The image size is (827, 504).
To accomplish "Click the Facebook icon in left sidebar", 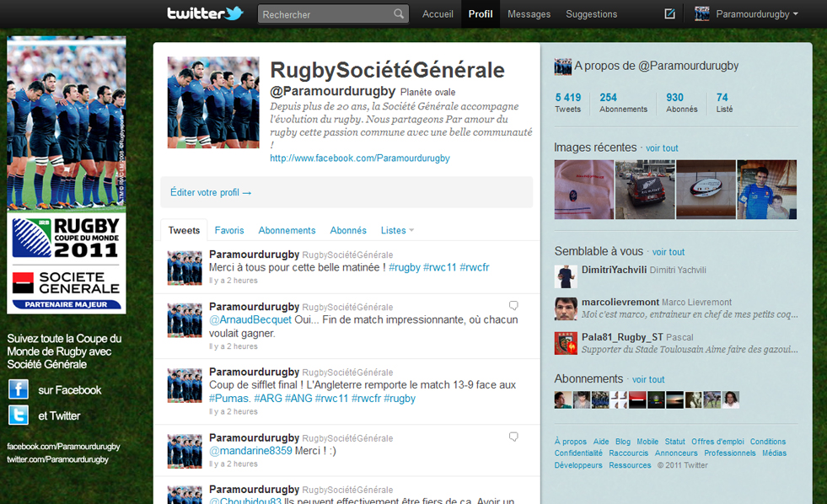I will [19, 389].
